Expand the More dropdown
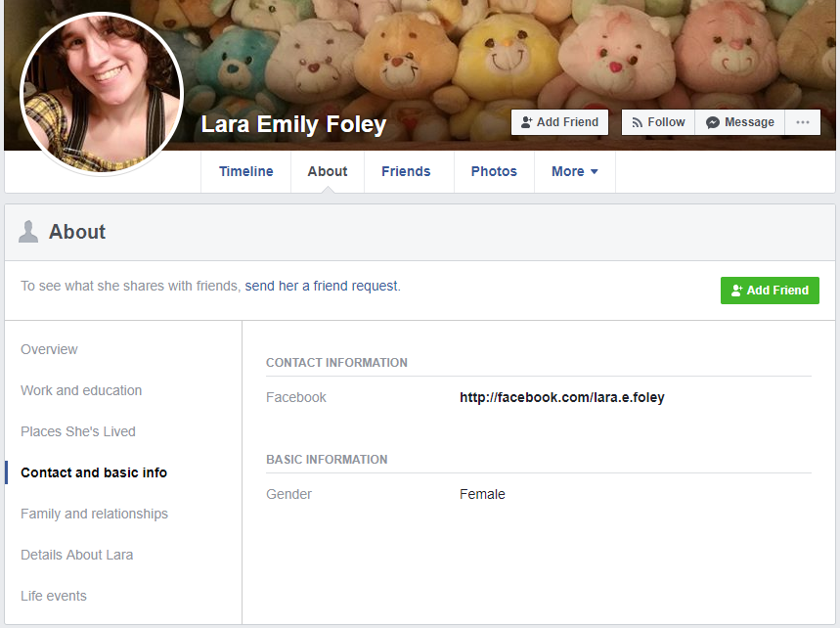 click(x=575, y=171)
